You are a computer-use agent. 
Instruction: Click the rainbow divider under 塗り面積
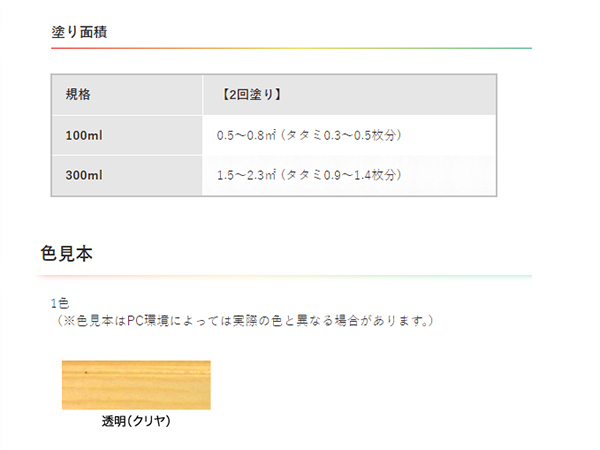290,49
